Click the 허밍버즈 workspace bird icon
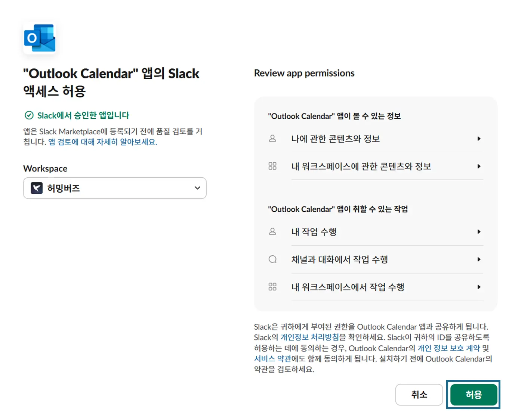The image size is (515, 420). (37, 188)
